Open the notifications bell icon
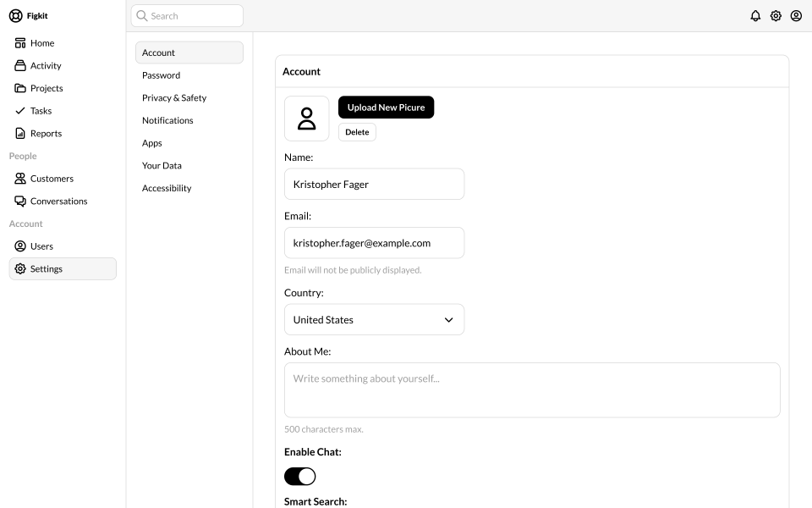Screen dimensions: 812x508 click(755, 16)
